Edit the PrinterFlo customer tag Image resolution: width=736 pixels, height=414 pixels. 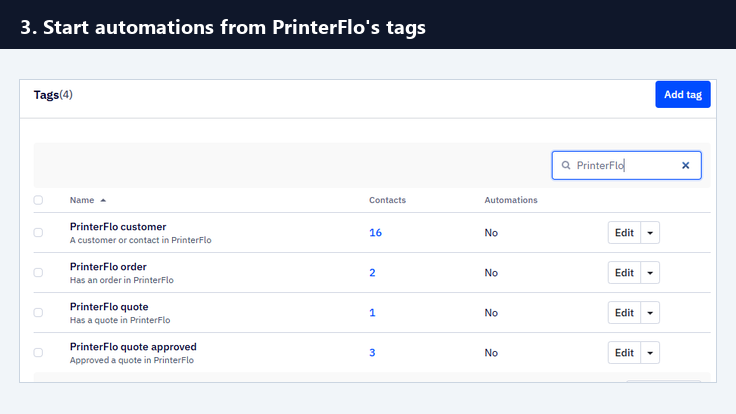624,233
